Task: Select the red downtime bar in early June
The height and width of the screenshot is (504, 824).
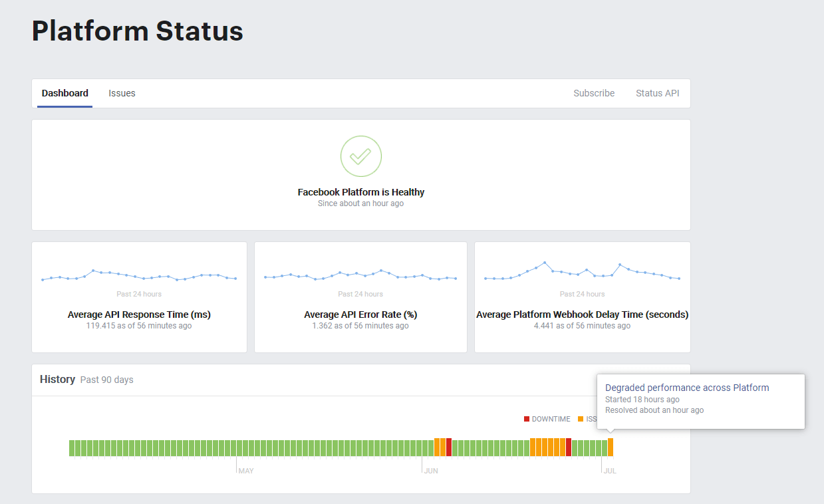Action: coord(449,447)
